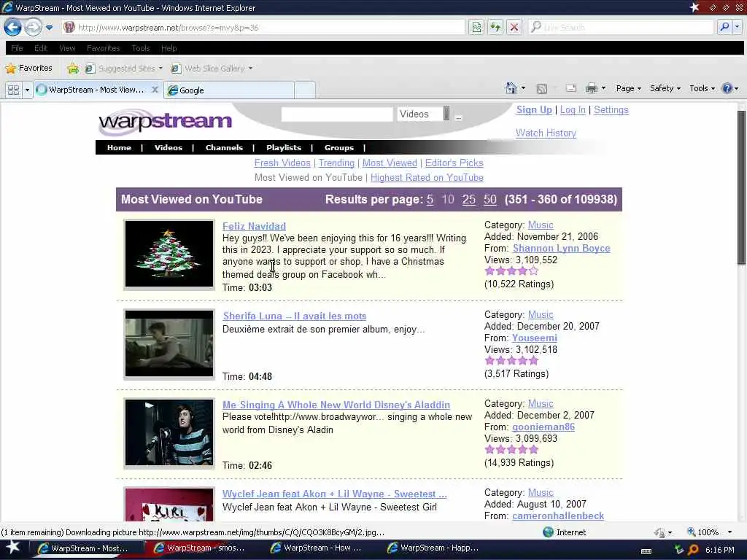Click the search magnifier button
Viewport: 747px width, 560px height.
pyautogui.click(x=724, y=27)
